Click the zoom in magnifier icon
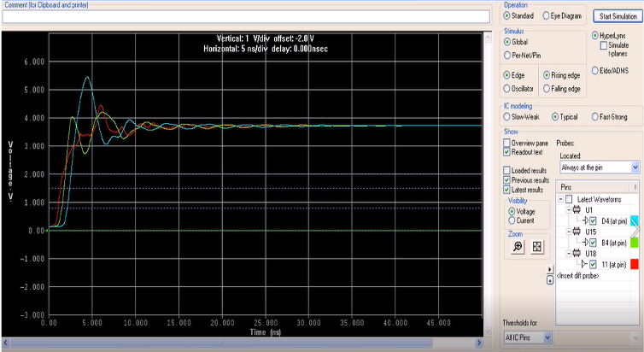Screen dimensions: 644x352 (x=518, y=246)
